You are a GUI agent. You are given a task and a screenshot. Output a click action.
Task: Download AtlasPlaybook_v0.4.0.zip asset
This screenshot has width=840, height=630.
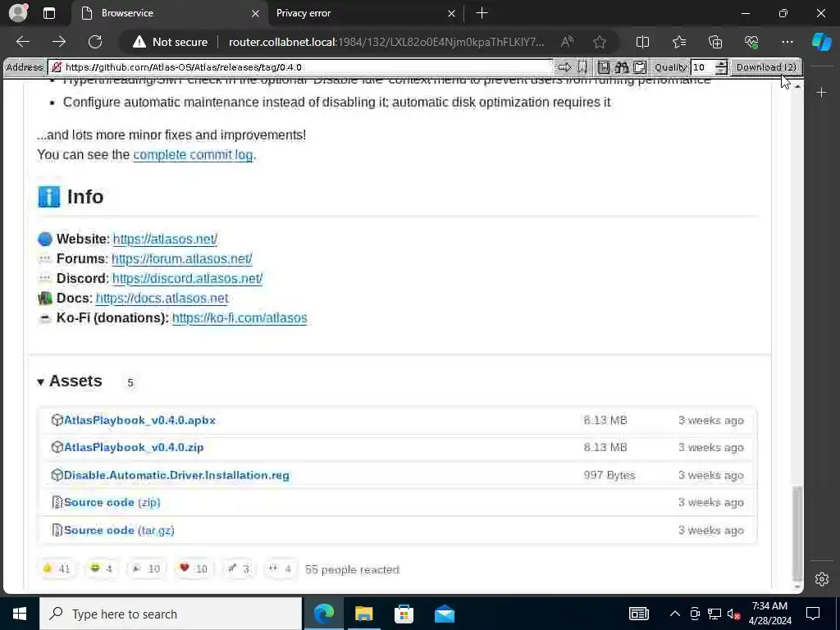tap(134, 447)
